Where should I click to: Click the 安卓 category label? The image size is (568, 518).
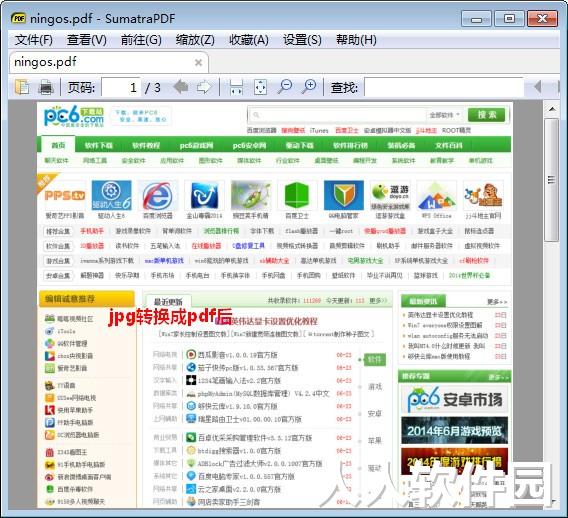coord(375,414)
